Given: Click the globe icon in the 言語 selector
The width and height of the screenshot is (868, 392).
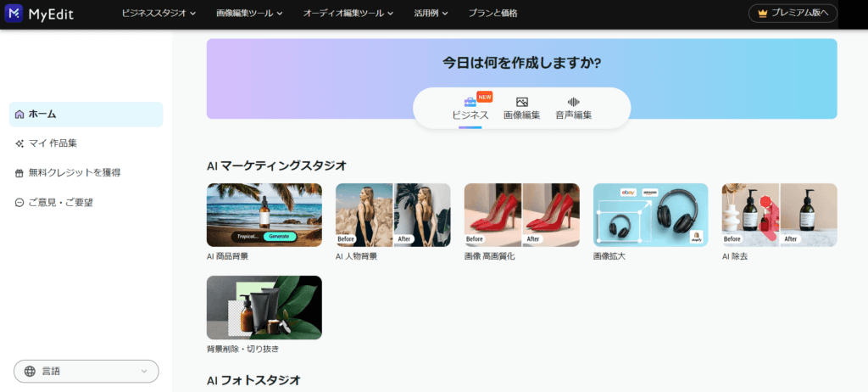Looking at the screenshot, I should click(x=30, y=372).
